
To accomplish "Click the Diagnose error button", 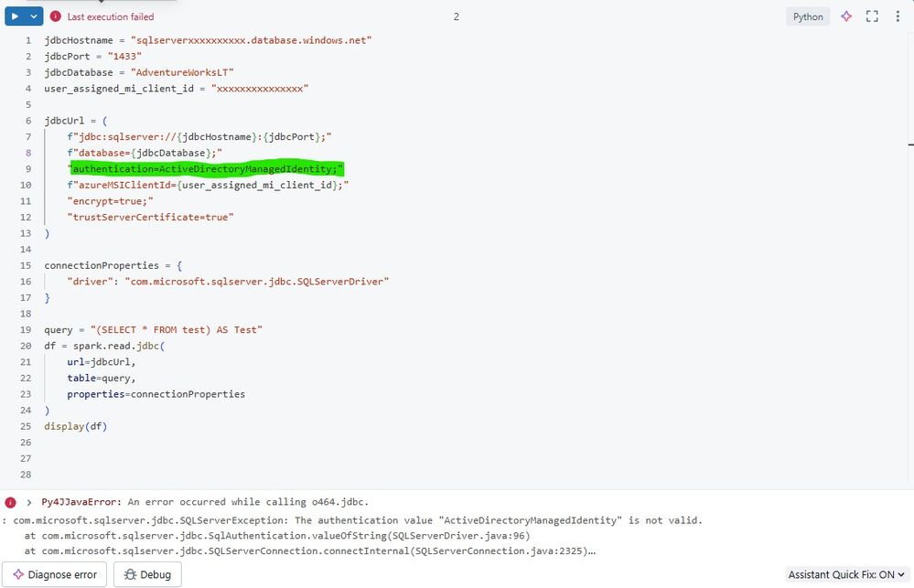I will [x=56, y=574].
